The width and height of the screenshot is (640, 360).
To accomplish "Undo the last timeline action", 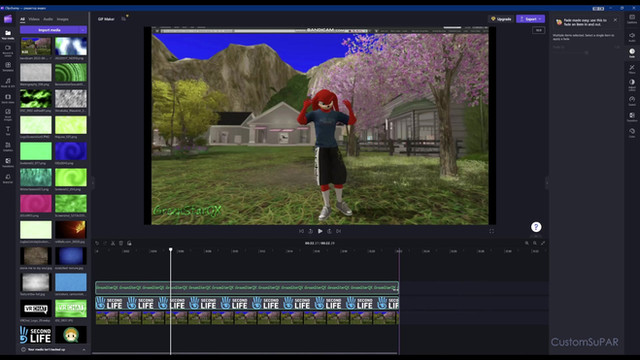I will pos(97,243).
